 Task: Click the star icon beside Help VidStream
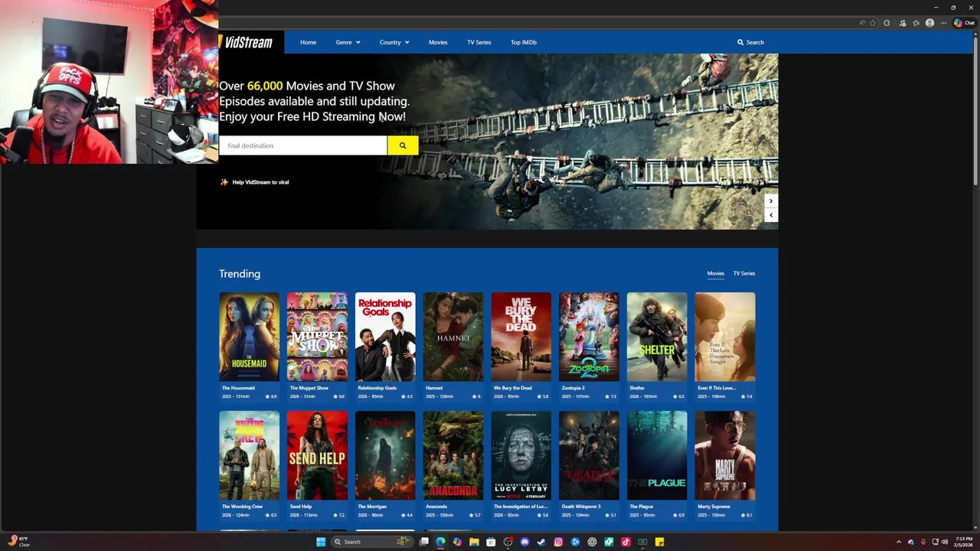[x=224, y=182]
